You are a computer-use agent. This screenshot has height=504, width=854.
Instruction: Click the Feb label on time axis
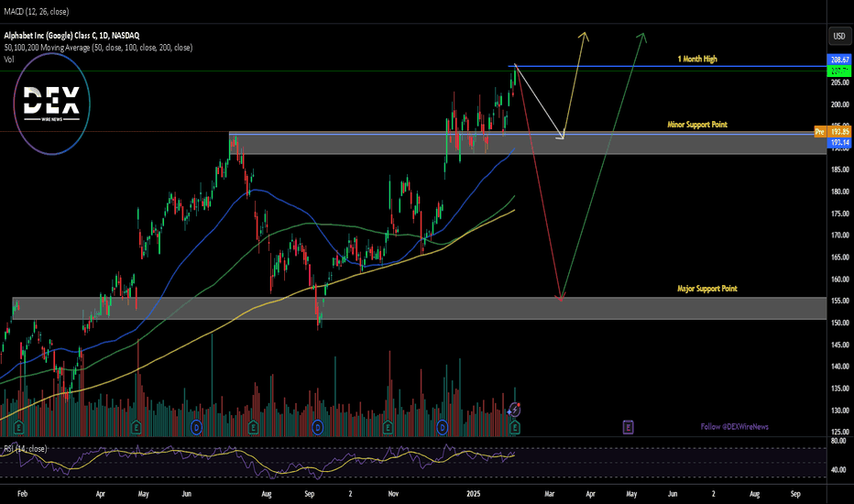point(22,494)
